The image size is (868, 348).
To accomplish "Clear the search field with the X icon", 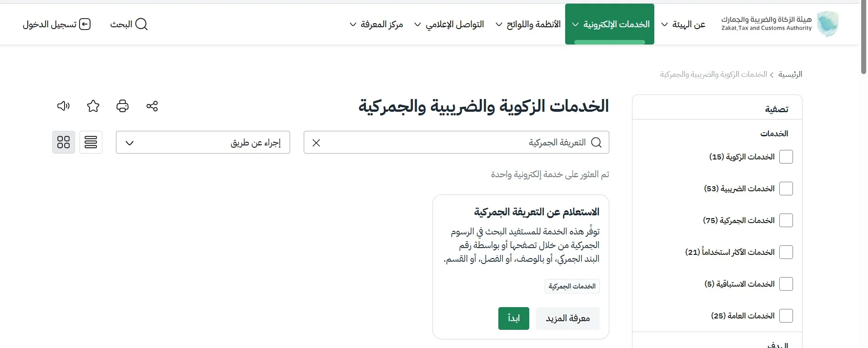I will 316,143.
